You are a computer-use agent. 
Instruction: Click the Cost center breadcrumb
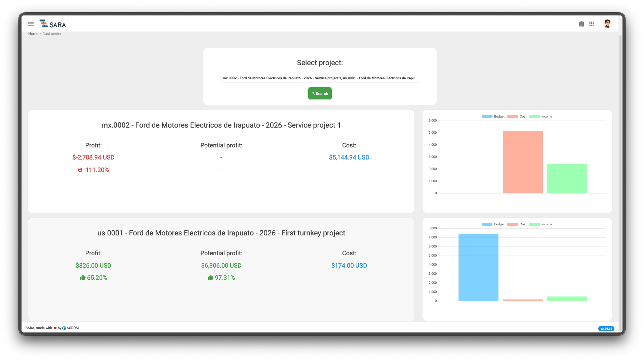click(52, 34)
